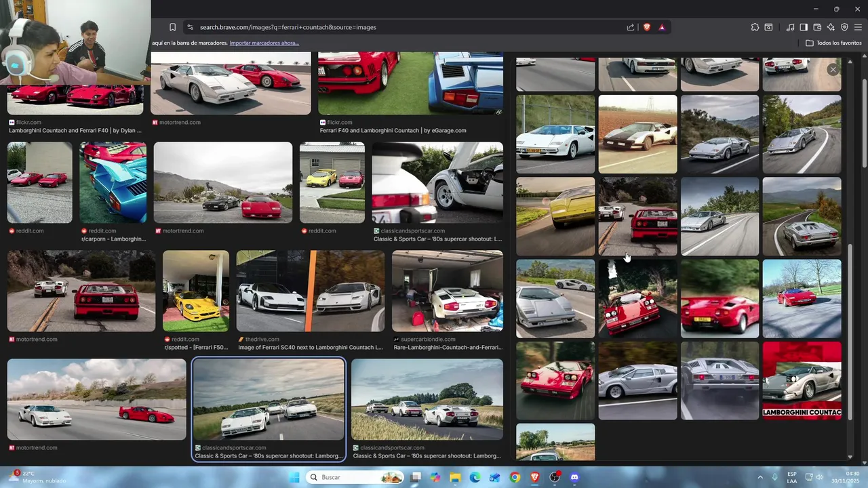868x488 pixels.
Task: Launch Microsoft Edge from taskbar
Action: click(475, 477)
